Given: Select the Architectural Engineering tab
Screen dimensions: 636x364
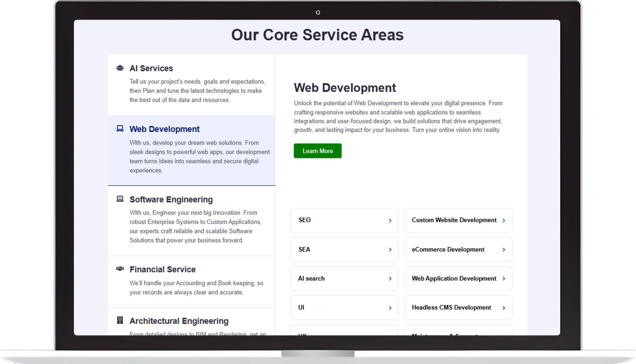Looking at the screenshot, I should pos(191,322).
